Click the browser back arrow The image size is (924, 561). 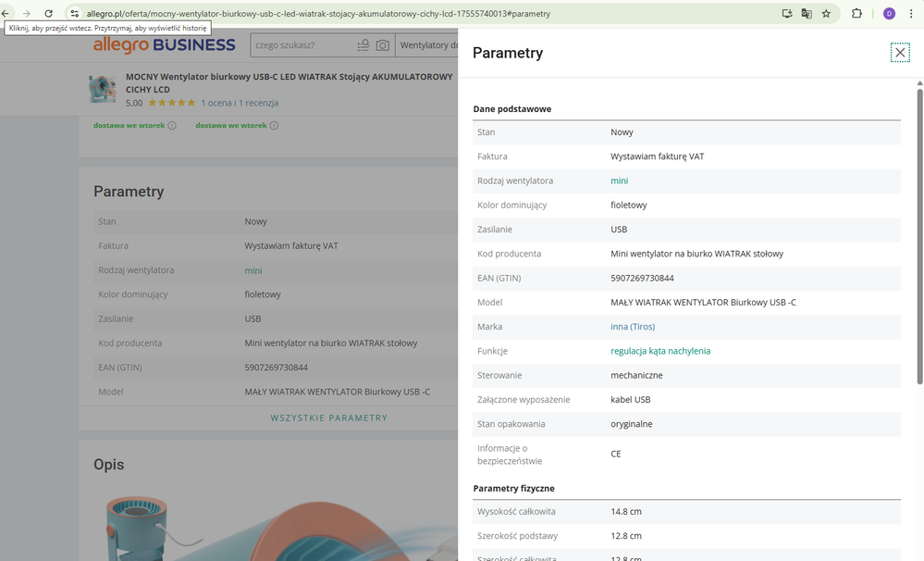(6, 14)
